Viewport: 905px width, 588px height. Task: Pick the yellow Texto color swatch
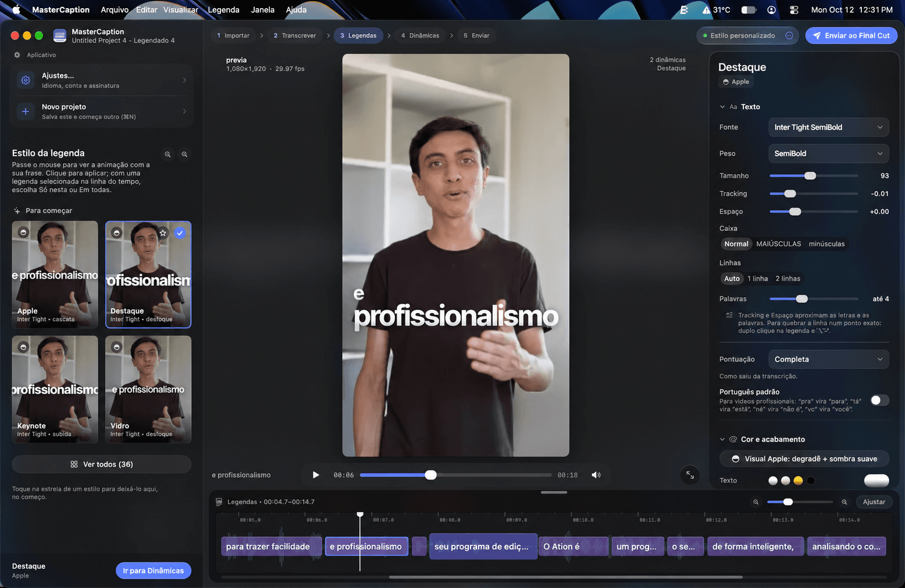[798, 480]
